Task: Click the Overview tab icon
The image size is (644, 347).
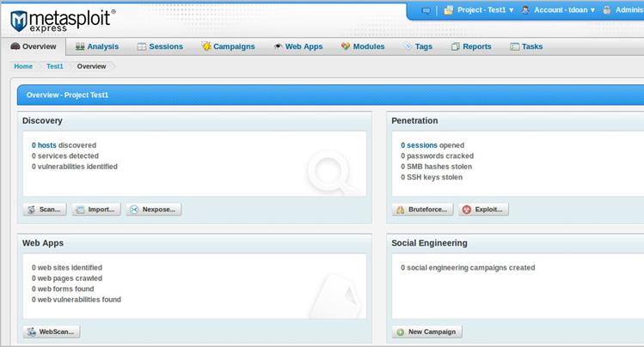Action: pyautogui.click(x=15, y=46)
